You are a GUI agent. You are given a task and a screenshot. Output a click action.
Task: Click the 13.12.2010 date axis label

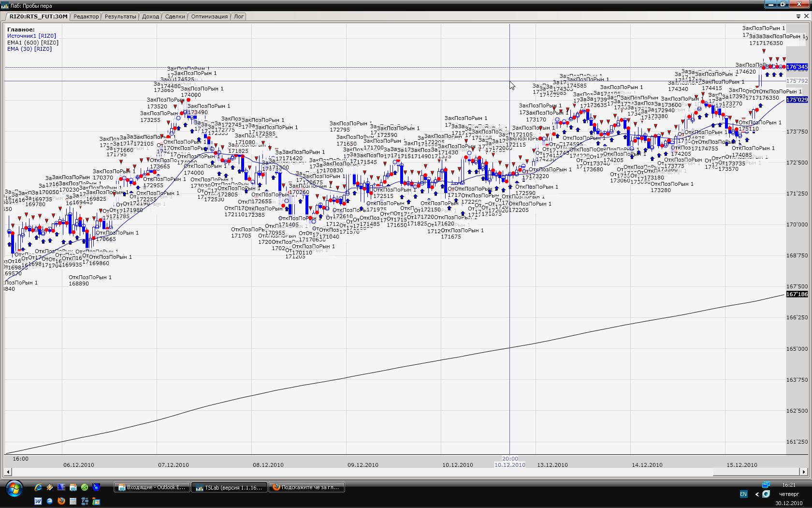tap(552, 465)
